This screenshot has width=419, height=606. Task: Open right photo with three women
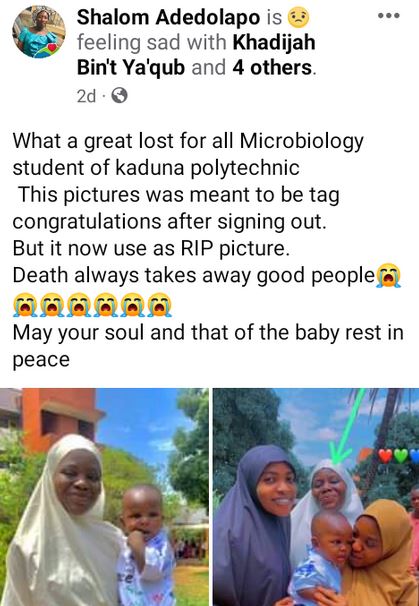tap(316, 497)
